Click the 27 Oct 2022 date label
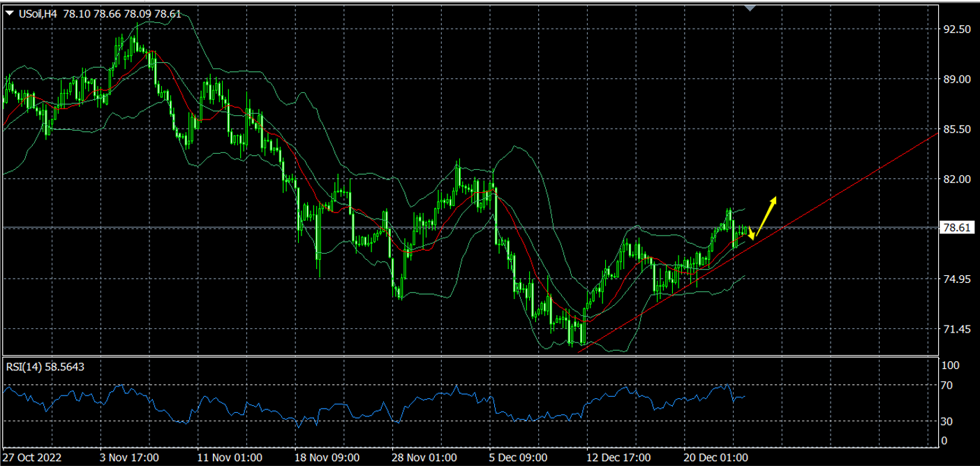 33,458
